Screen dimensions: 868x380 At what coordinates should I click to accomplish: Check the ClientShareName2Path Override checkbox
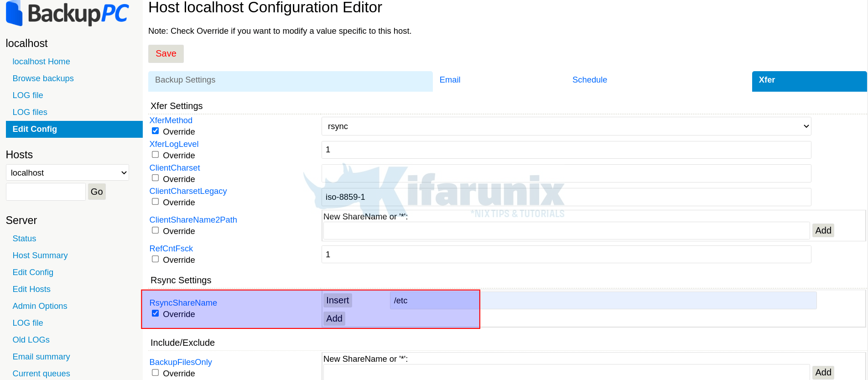click(x=156, y=230)
